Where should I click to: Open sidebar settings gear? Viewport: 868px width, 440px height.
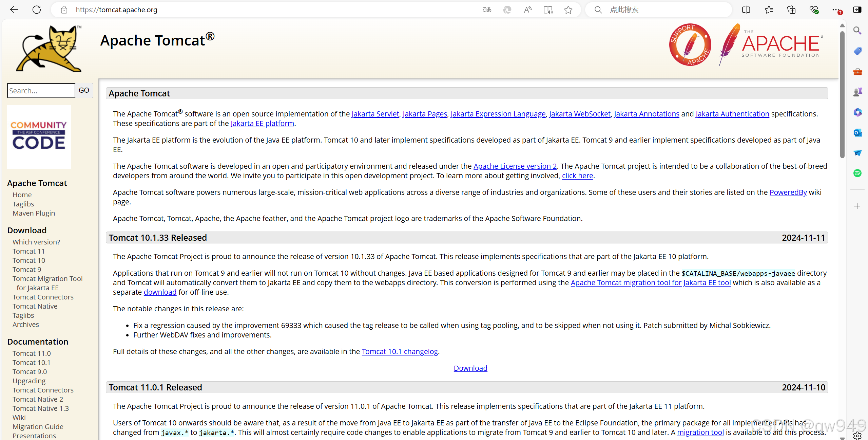857,436
